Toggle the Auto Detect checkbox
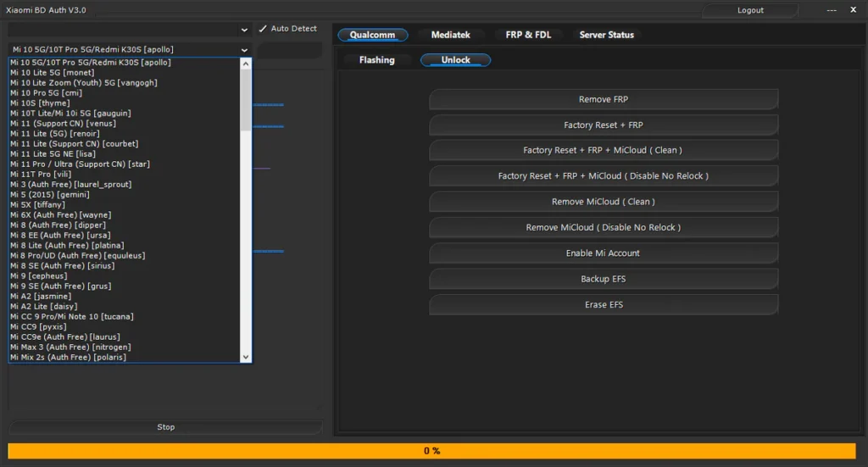 point(263,29)
